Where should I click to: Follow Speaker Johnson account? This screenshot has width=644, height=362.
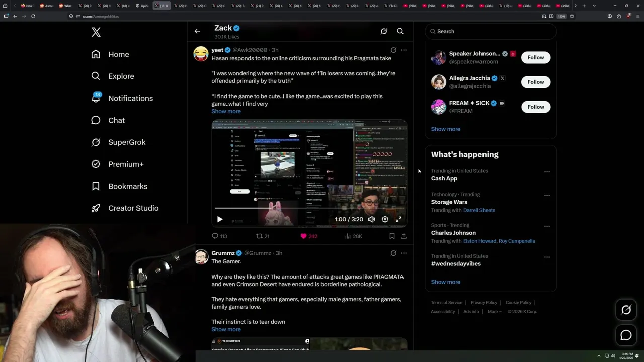tap(536, 57)
